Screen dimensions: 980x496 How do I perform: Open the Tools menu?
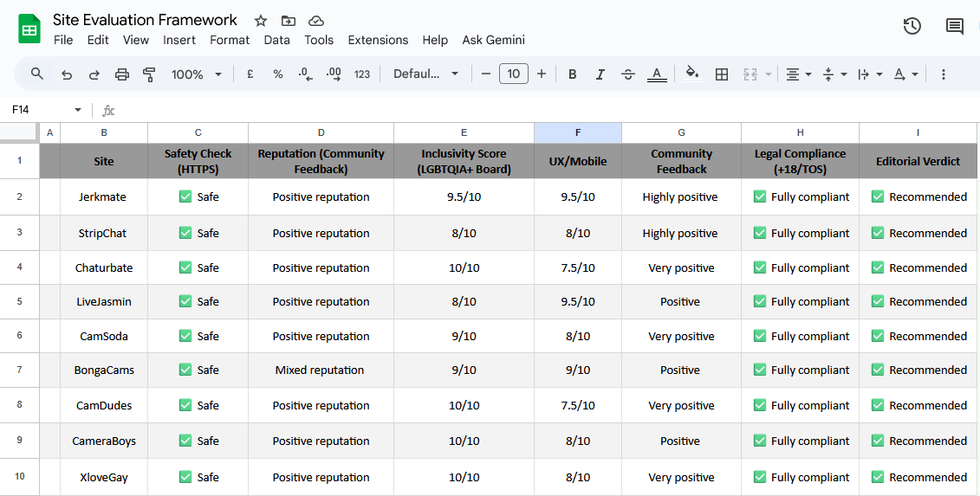tap(319, 40)
